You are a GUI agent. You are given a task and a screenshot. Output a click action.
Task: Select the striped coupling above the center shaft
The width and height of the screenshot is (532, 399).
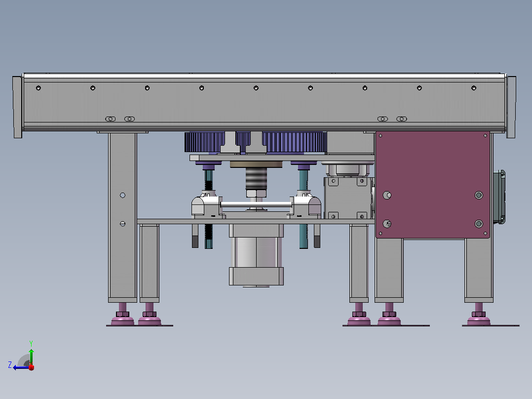tap(256, 179)
